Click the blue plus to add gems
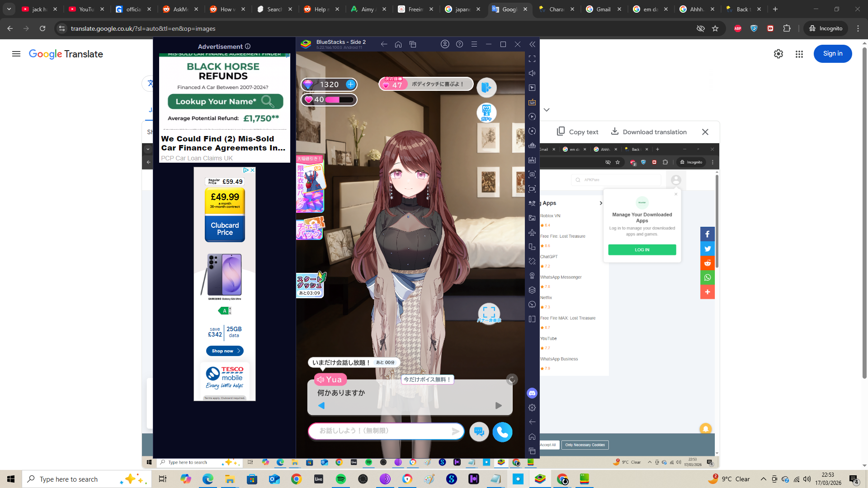 click(350, 84)
